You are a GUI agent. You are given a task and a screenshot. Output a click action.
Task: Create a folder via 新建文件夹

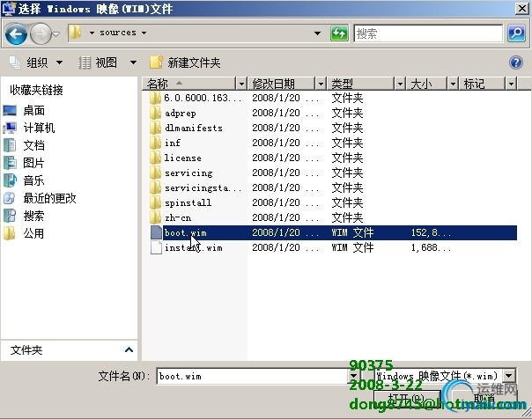[185, 62]
